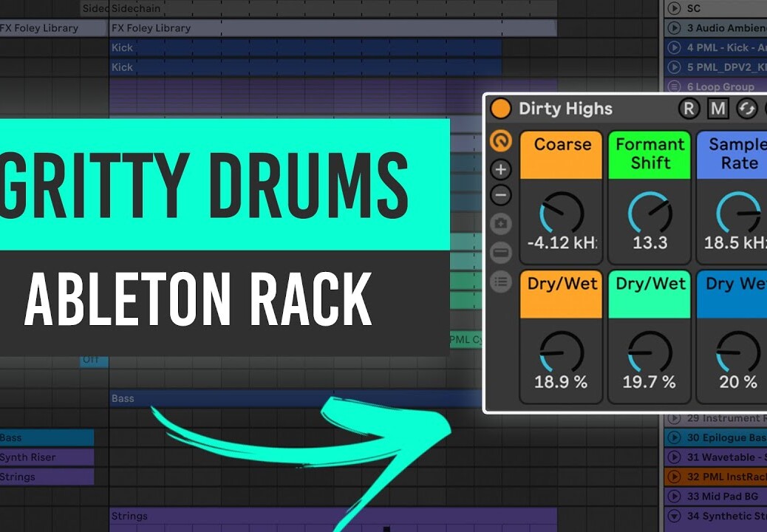
Task: Click the green Dry/Wet knob at 19.7 %
Action: coord(650,352)
